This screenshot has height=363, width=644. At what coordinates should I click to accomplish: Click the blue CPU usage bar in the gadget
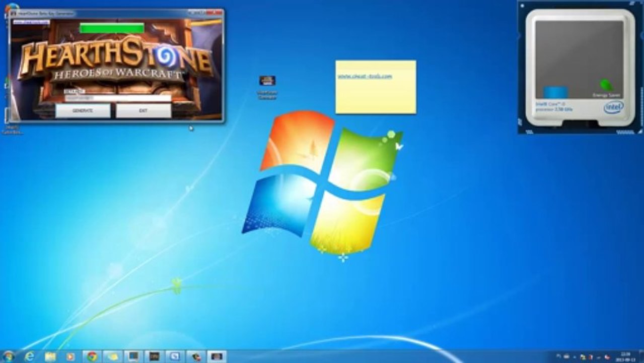[555, 92]
